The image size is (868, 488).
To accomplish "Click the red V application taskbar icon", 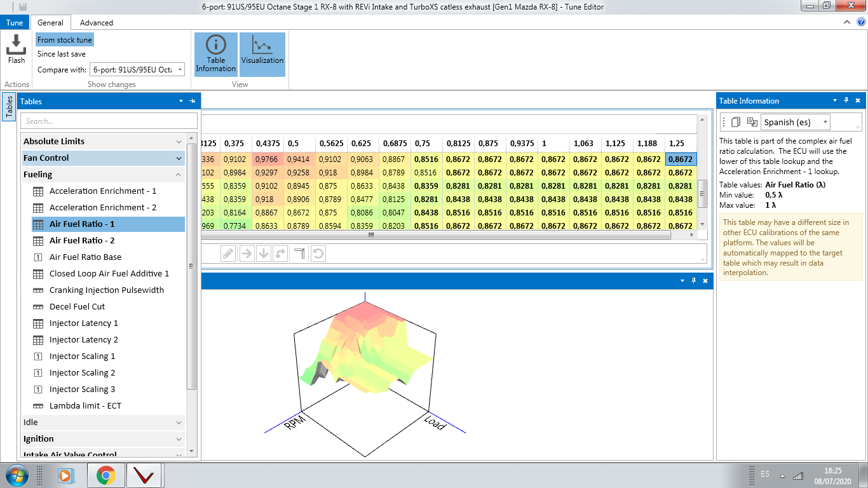I will [x=144, y=475].
